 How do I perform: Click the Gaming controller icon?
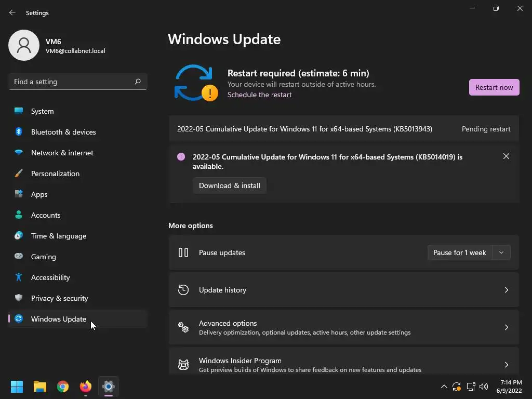click(x=19, y=257)
